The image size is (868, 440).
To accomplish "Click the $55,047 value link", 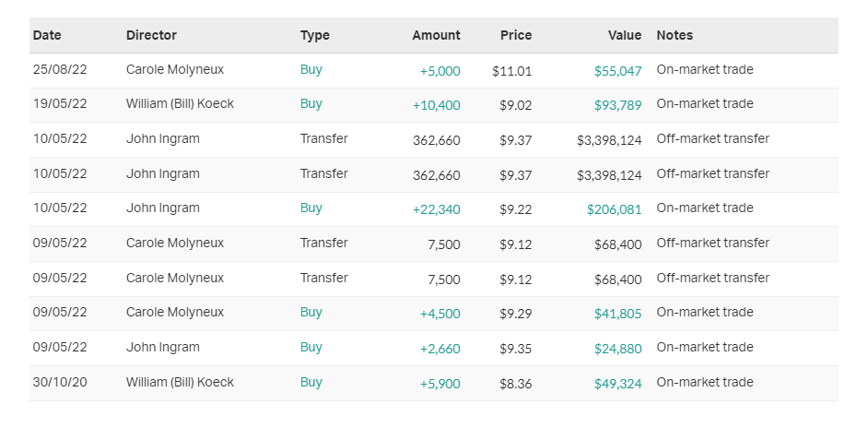I will [617, 71].
